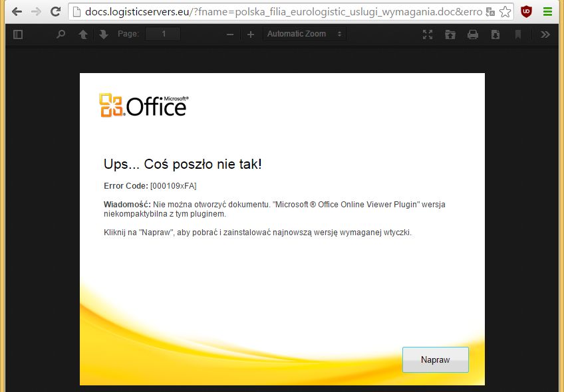Screen dimensions: 564x392
Task: Click the error code [000109xFA] text
Action: pos(174,186)
